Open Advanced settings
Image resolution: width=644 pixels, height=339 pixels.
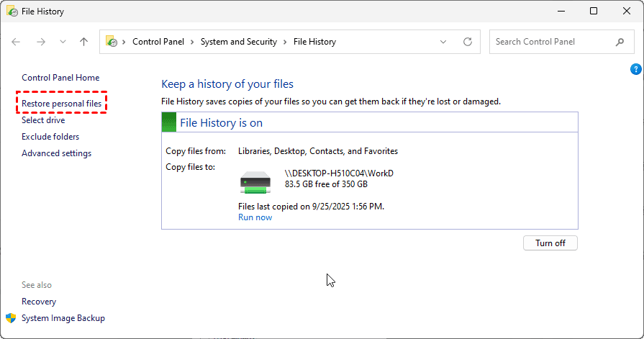click(57, 153)
